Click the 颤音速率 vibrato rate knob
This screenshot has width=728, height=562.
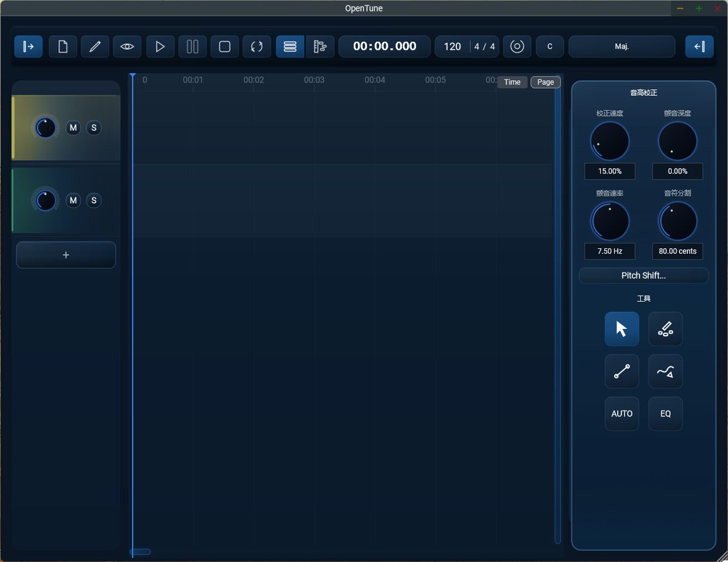click(610, 221)
